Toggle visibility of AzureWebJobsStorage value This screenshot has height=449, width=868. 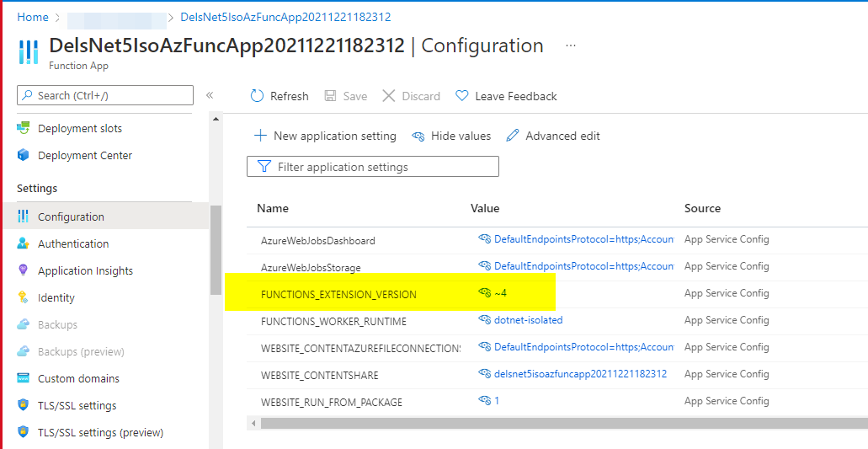click(485, 265)
